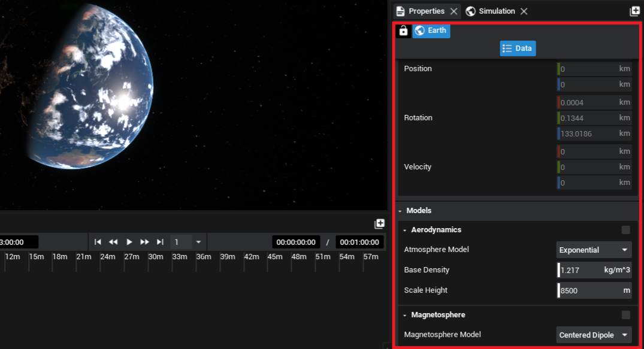The image size is (644, 349).
Task: Jump to the 15m timeline mark
Action: (x=36, y=257)
